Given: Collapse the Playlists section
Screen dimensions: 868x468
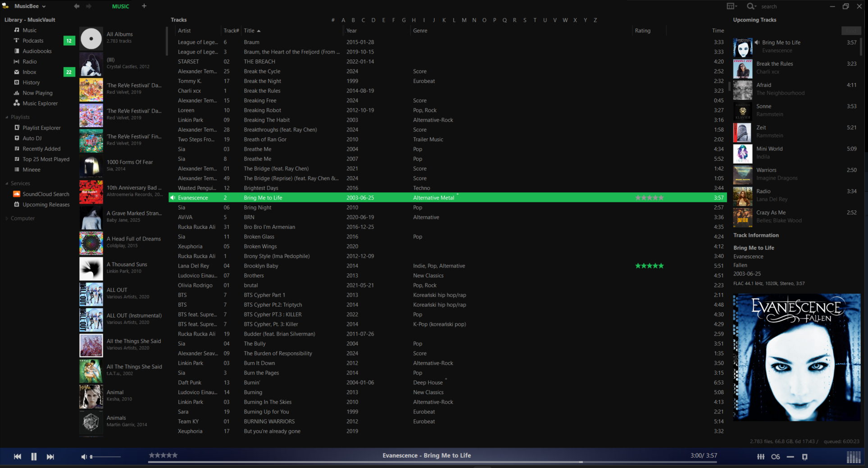Looking at the screenshot, I should tap(7, 117).
